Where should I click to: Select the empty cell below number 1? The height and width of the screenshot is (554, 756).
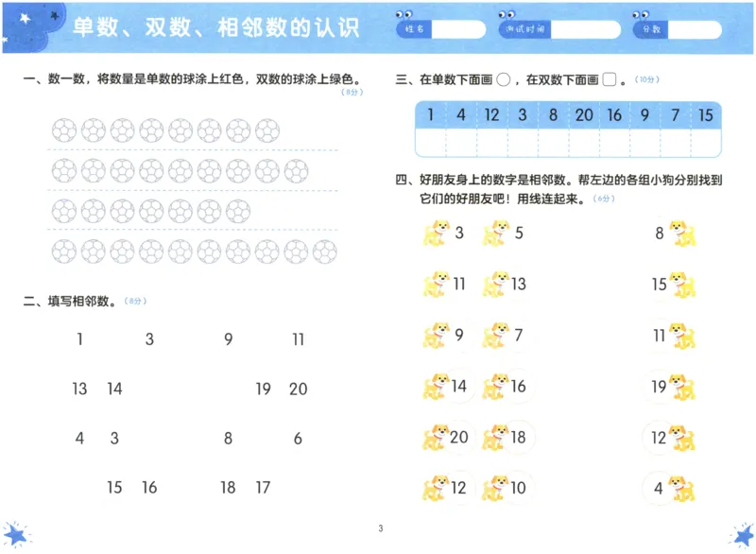click(433, 139)
